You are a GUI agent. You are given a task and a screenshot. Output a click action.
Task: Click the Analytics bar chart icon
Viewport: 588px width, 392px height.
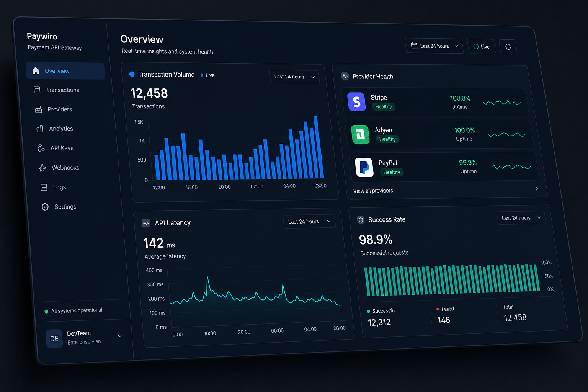(x=40, y=129)
